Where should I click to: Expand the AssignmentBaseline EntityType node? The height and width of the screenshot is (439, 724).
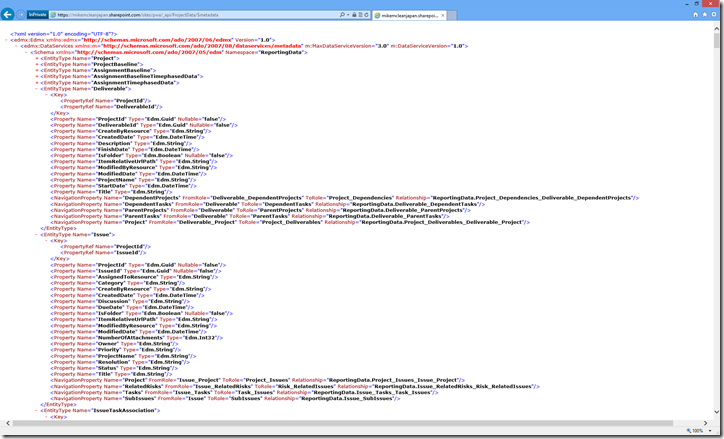[37, 72]
